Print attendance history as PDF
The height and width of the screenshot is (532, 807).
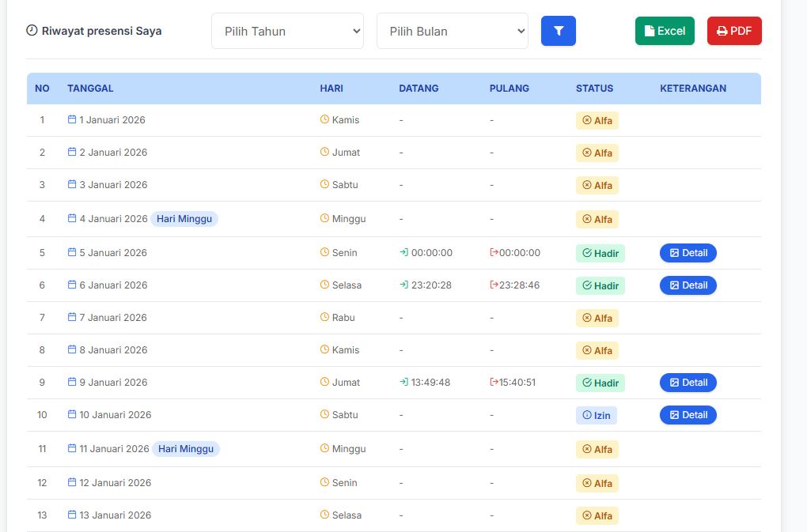click(x=734, y=31)
